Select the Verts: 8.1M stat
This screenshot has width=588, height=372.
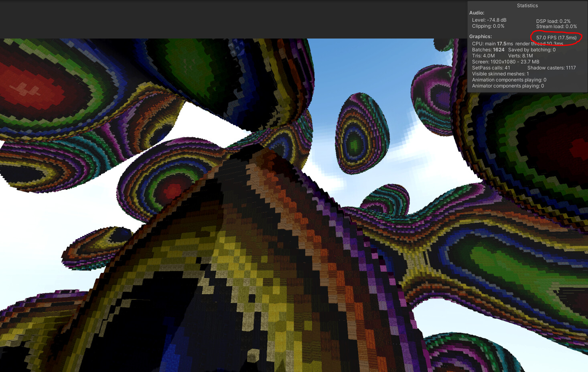[x=521, y=56]
